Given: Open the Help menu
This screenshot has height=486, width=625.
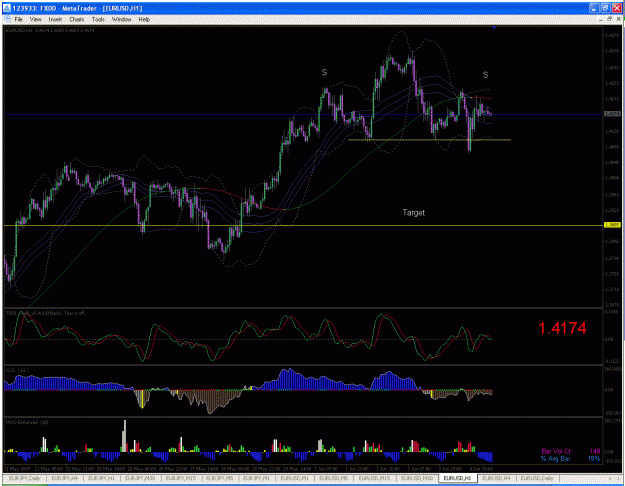Looking at the screenshot, I should [144, 19].
